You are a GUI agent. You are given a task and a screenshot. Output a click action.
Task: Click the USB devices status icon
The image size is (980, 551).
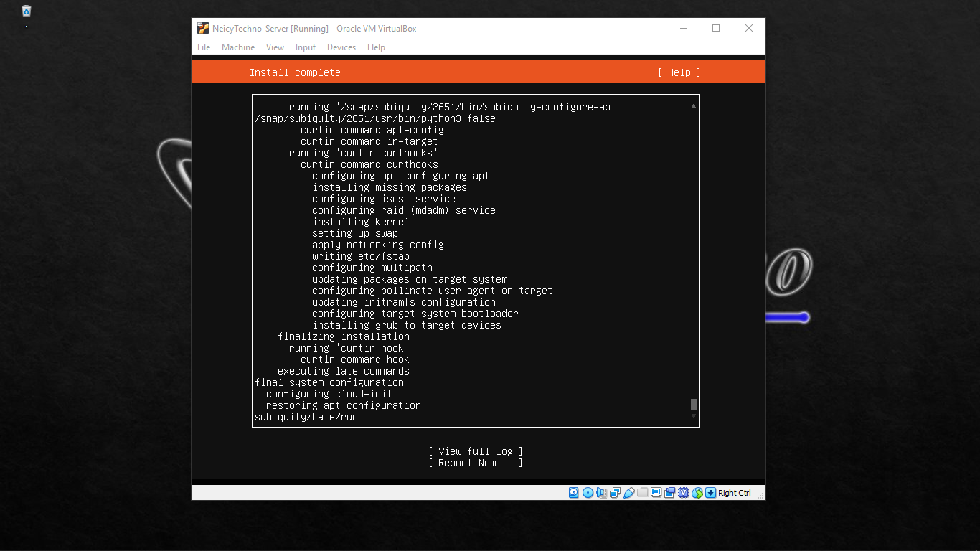(629, 493)
